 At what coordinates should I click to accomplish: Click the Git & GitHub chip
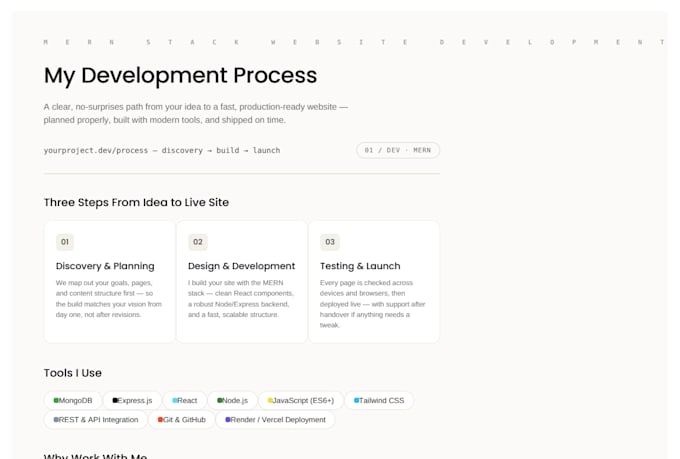(182, 420)
